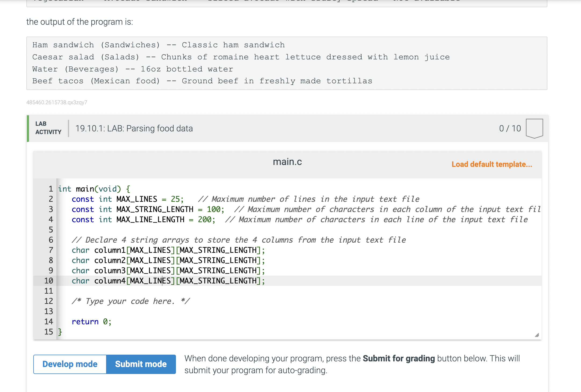Click the column1 array declaration
This screenshot has width=581, height=392.
(x=168, y=250)
